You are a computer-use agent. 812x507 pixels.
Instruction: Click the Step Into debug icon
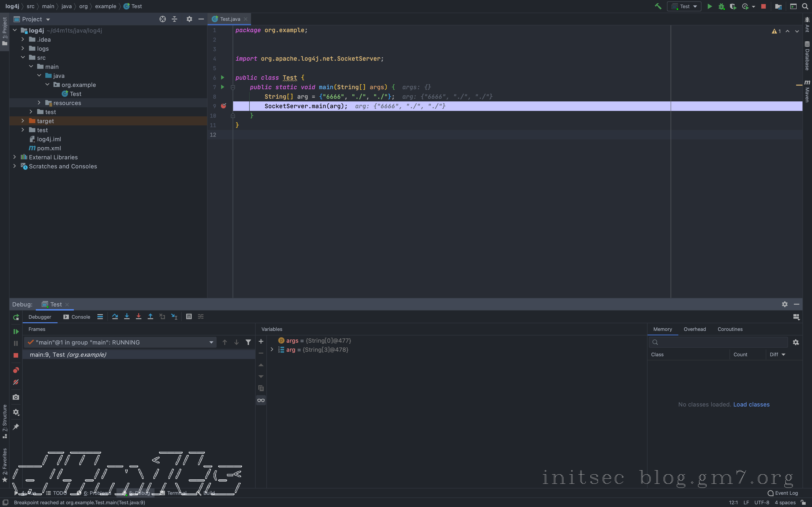[127, 317]
